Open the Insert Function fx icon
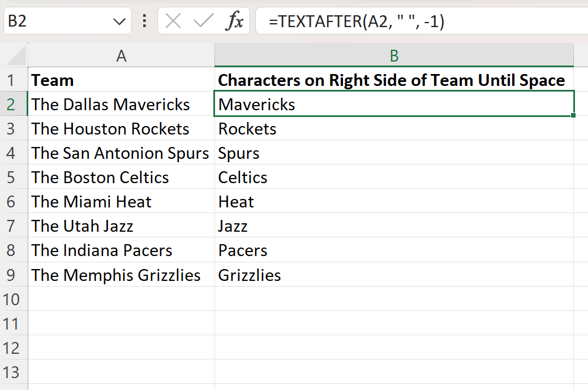588x390 pixels. (x=235, y=21)
